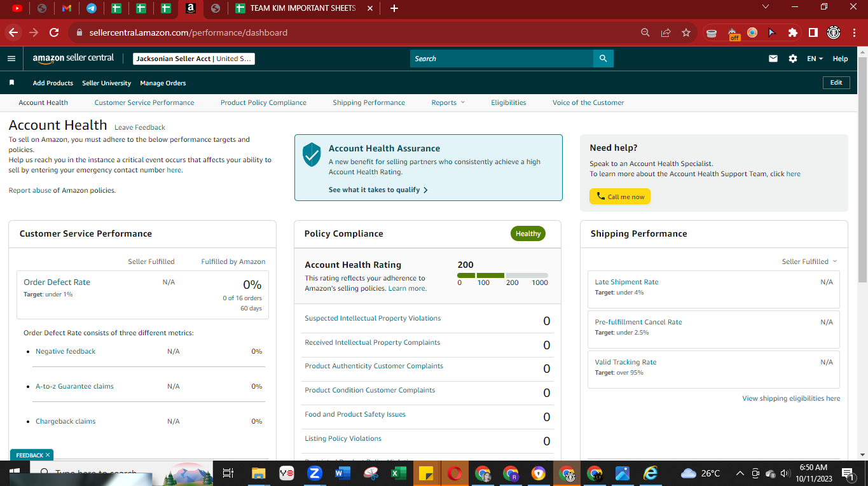Expand the Reports dropdown menu

[x=448, y=102]
